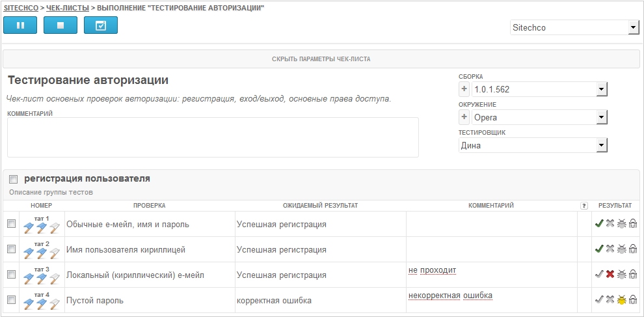This screenshot has height=317, width=644.
Task: Mark 'Имя пользователя кириллицей' as failed
Action: pyautogui.click(x=610, y=249)
